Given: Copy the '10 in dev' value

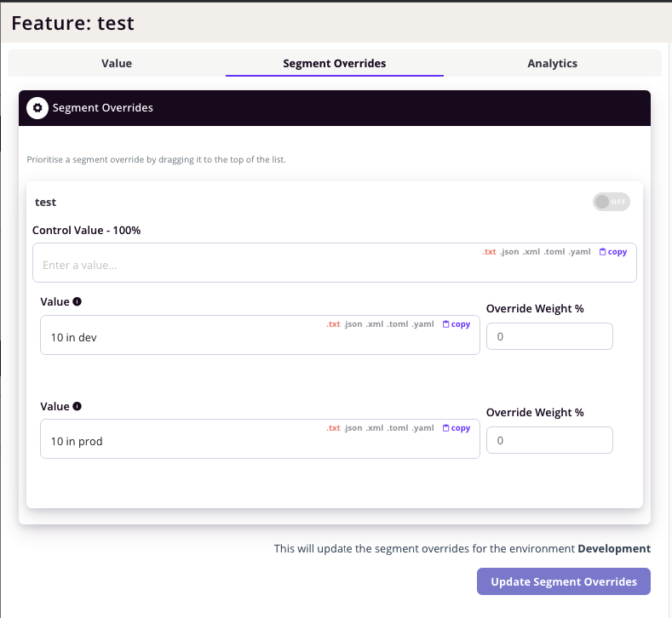Looking at the screenshot, I should [x=456, y=324].
